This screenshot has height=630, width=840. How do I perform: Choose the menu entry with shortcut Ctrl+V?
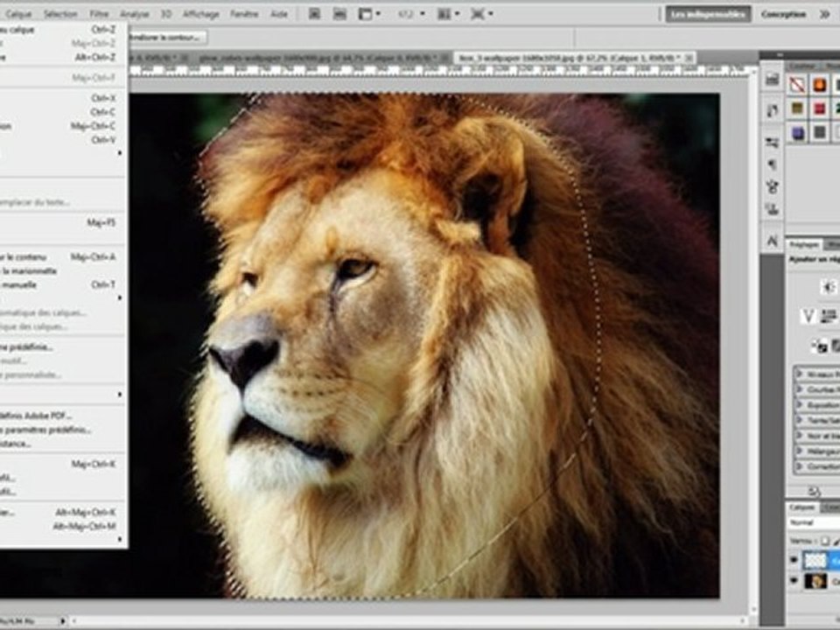click(61, 140)
